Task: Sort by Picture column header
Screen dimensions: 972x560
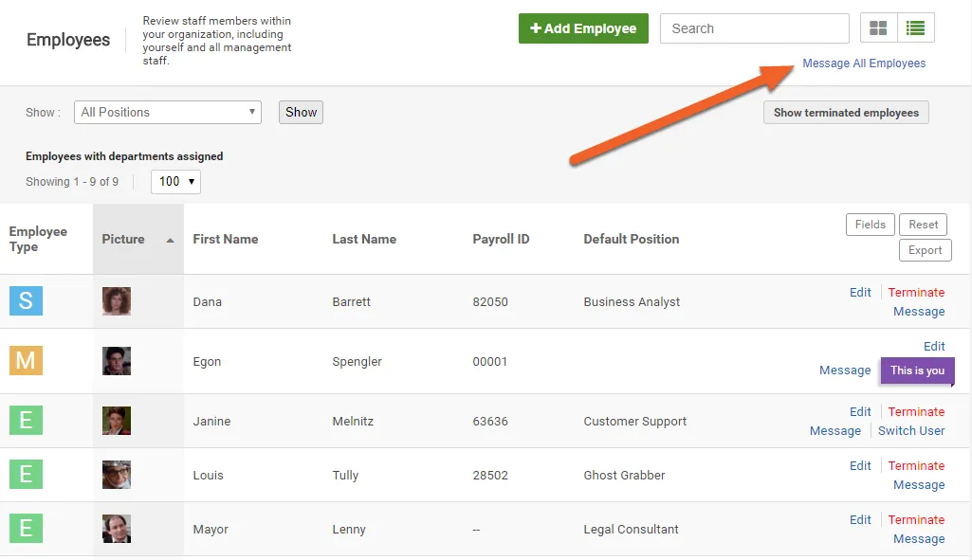Action: click(x=123, y=239)
